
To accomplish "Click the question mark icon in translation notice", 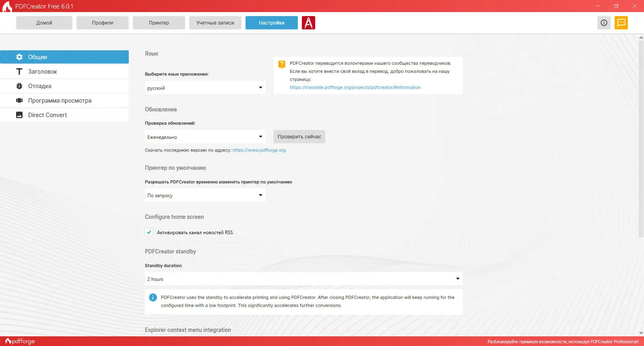I will click(282, 64).
